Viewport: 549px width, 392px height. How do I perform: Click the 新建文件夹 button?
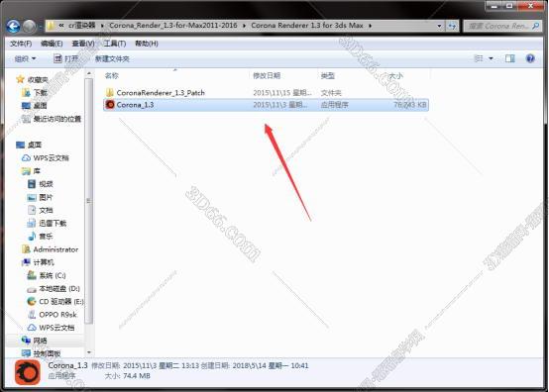(112, 58)
